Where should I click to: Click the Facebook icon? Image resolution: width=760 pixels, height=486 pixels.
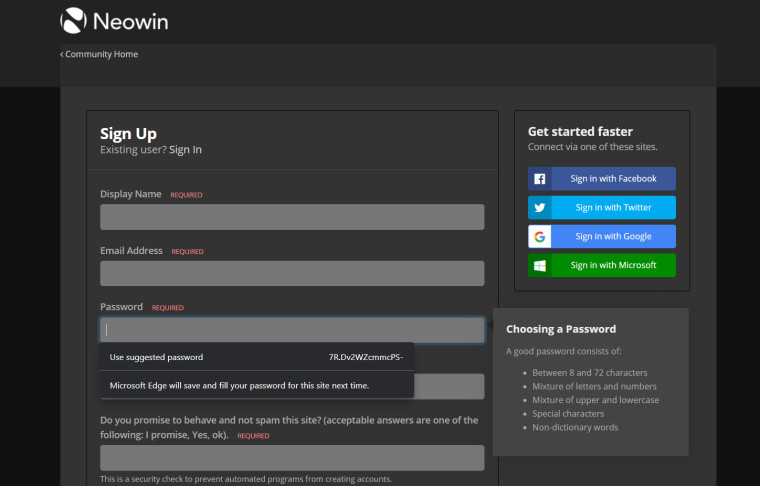[x=539, y=179]
